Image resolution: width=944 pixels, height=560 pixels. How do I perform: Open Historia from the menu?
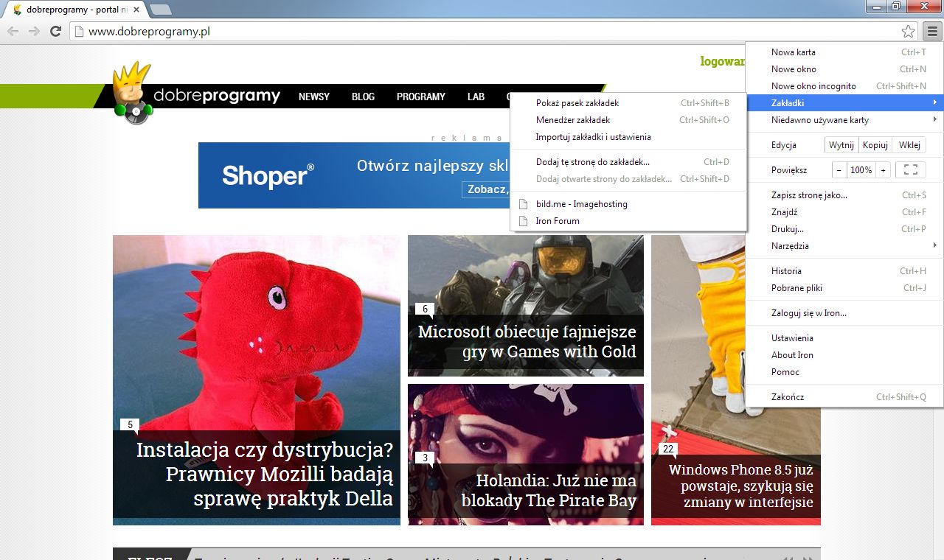[844, 271]
